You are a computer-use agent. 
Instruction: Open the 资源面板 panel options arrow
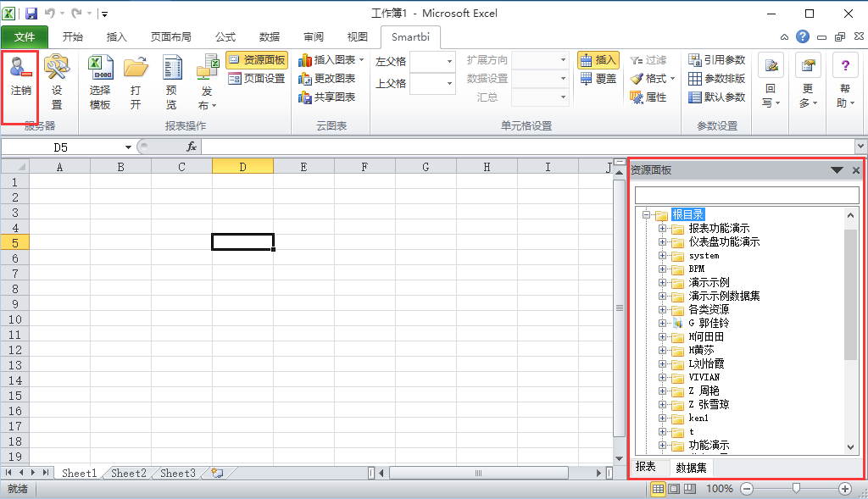coord(837,170)
